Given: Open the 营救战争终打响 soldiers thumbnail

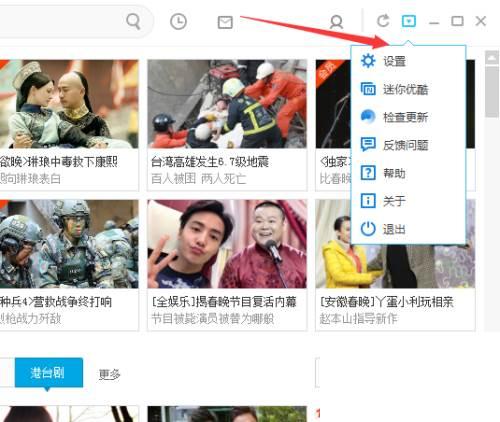Looking at the screenshot, I should (x=69, y=244).
